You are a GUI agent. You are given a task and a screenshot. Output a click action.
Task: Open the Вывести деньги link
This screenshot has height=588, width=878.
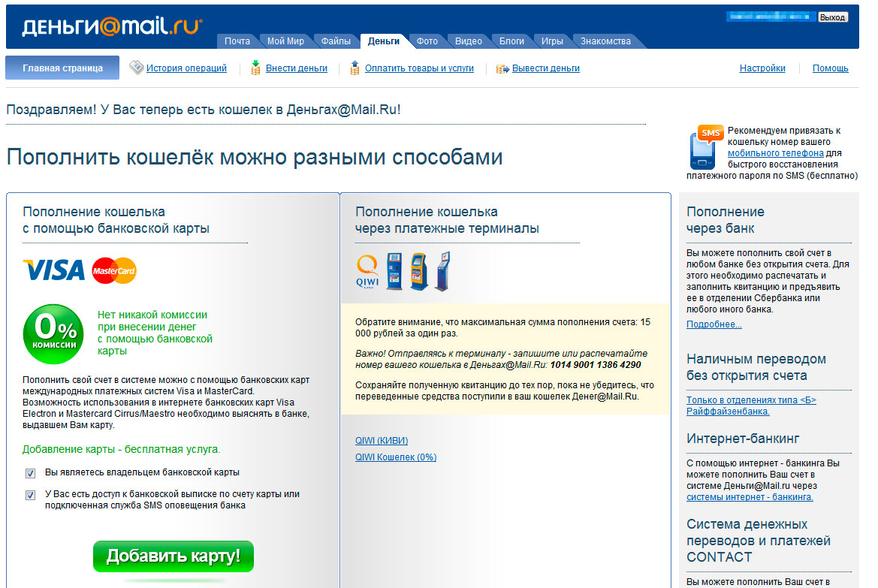(x=546, y=68)
